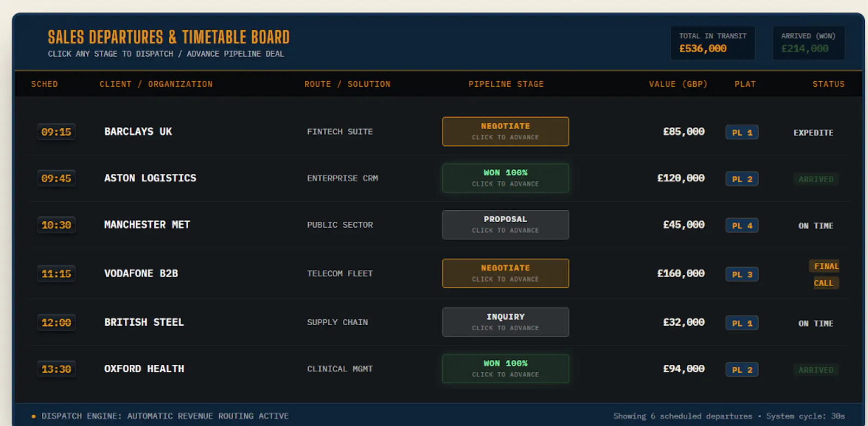Screen dimensions: 868x426
Task: Click the VALUE (GBP) column header
Action: (x=678, y=84)
